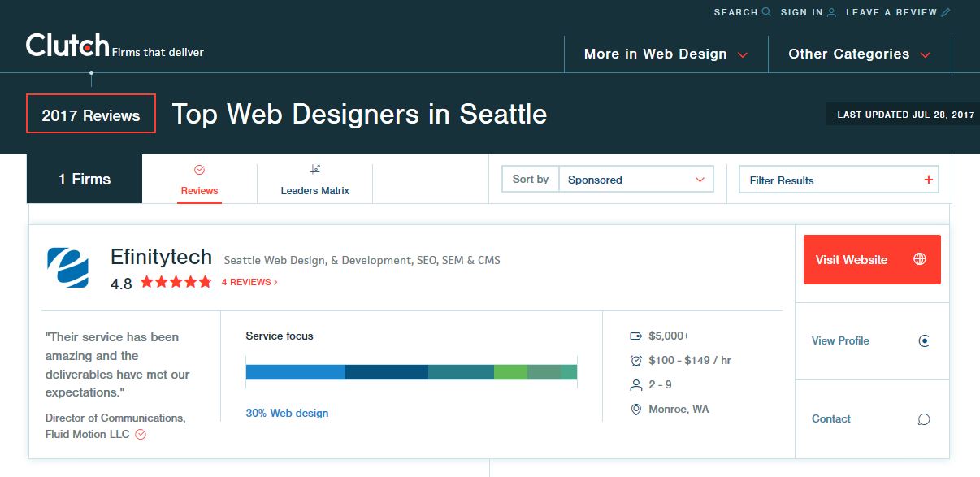Click the View Profile circle icon
The height and width of the screenshot is (477, 980).
click(924, 341)
